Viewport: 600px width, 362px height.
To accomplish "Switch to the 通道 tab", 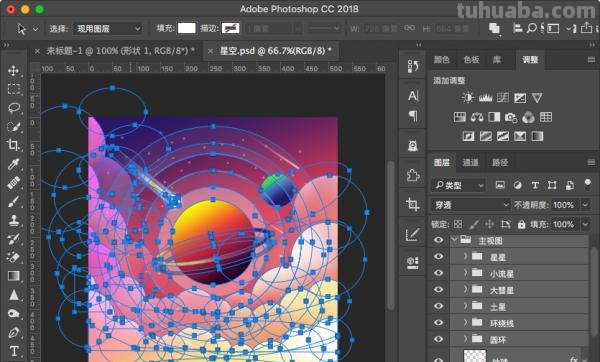I will [470, 162].
